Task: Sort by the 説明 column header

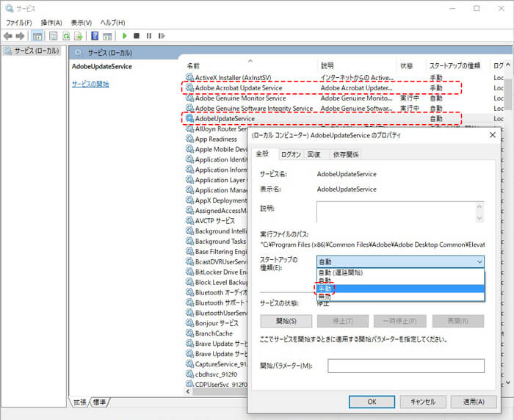Action: coord(357,66)
